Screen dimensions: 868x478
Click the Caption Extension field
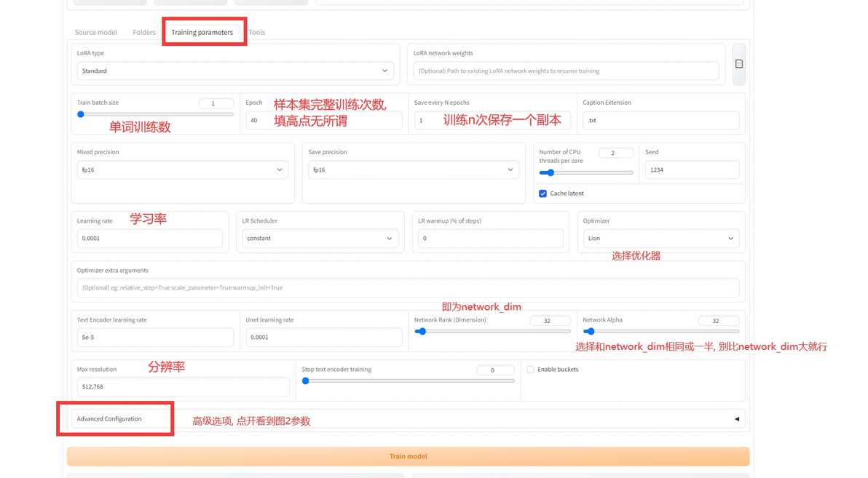661,120
